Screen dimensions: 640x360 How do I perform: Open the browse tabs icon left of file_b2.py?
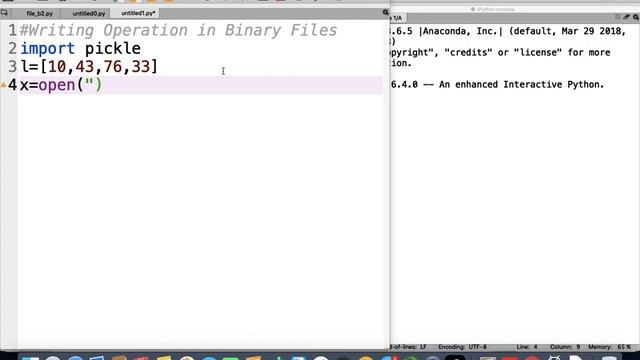click(x=4, y=13)
